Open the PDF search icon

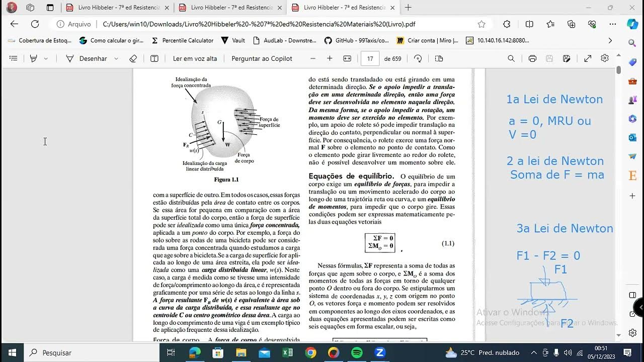tap(511, 58)
